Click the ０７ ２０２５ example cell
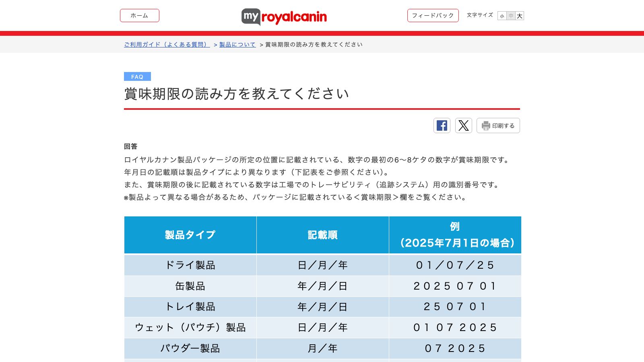The height and width of the screenshot is (362, 644). pos(455,349)
